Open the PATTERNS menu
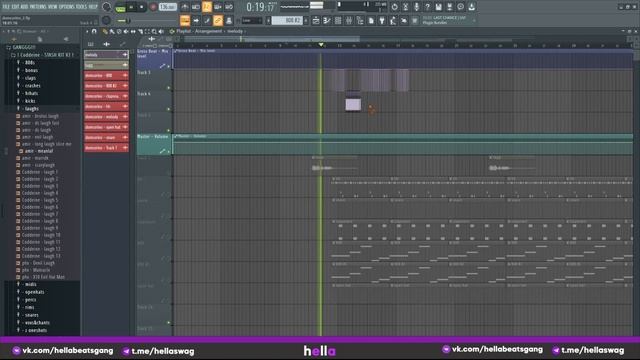 (38, 7)
